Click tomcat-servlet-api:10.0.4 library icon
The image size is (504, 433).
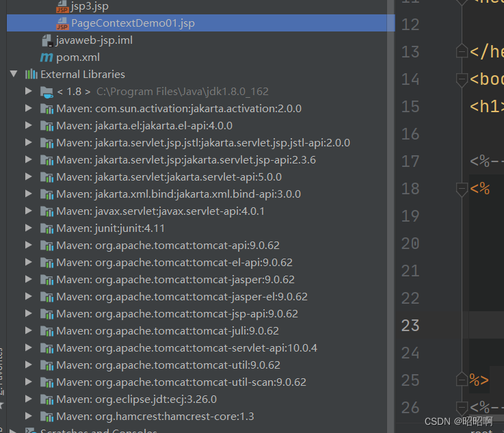(x=47, y=348)
